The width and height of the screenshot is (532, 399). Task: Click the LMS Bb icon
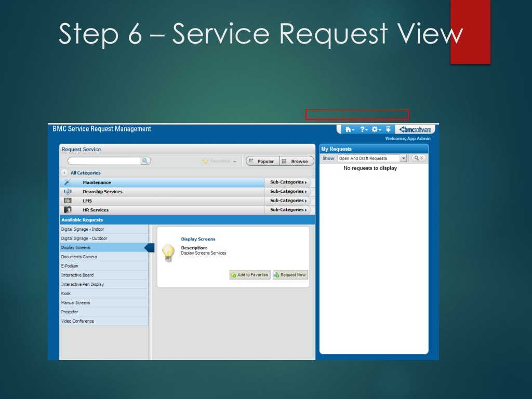pos(68,201)
